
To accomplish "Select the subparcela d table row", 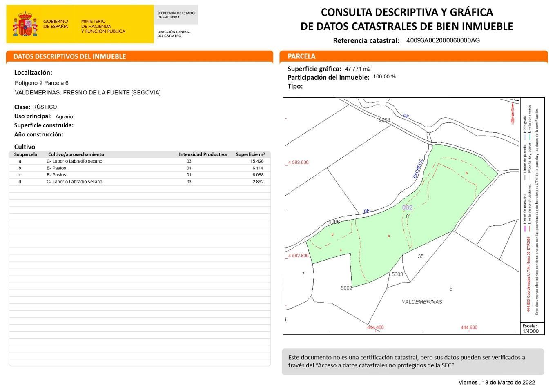I will point(139,182).
